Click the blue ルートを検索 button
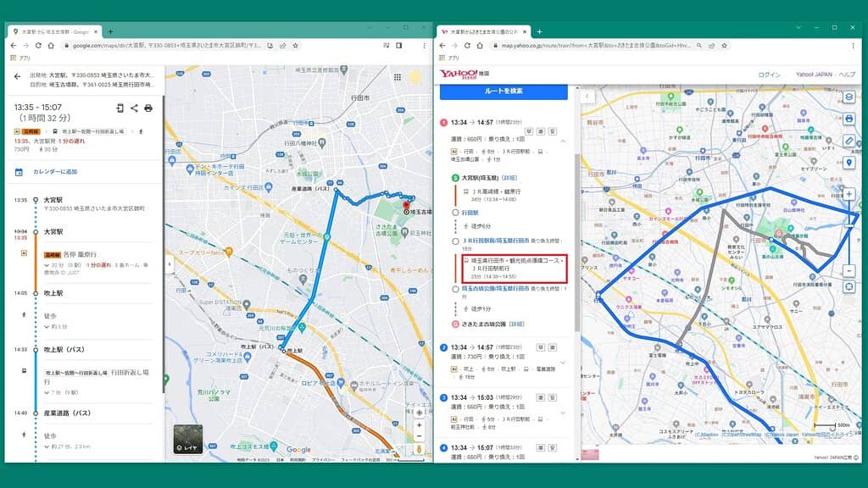Viewport: 868px width, 488px height. (504, 90)
